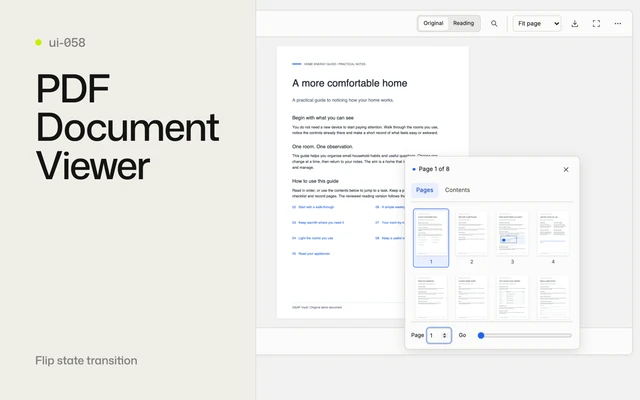Select the Contents tab

pos(457,190)
